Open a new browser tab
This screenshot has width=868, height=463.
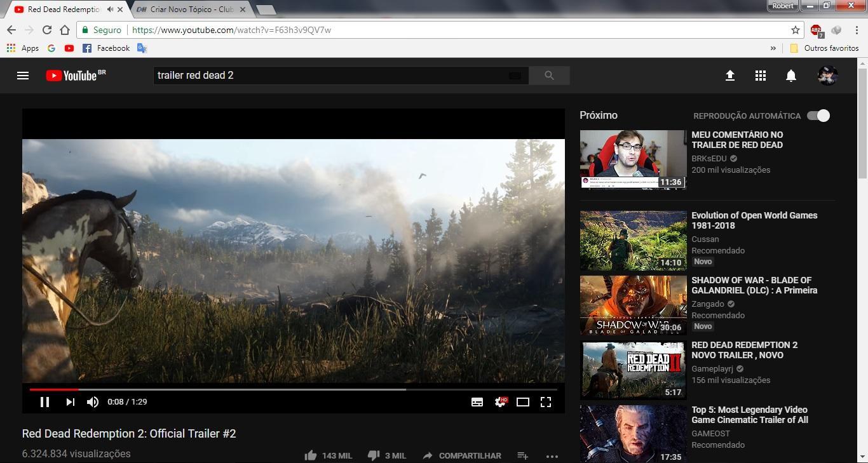(266, 10)
